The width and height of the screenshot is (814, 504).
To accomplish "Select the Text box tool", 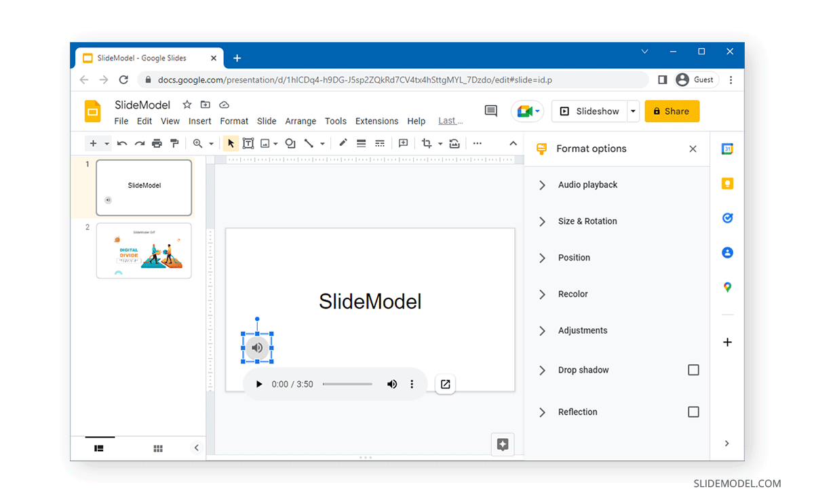I will click(248, 143).
